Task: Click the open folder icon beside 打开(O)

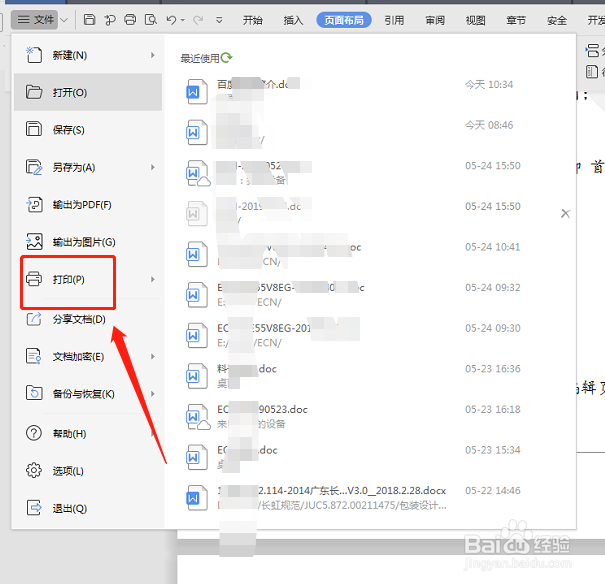Action: pyautogui.click(x=34, y=92)
